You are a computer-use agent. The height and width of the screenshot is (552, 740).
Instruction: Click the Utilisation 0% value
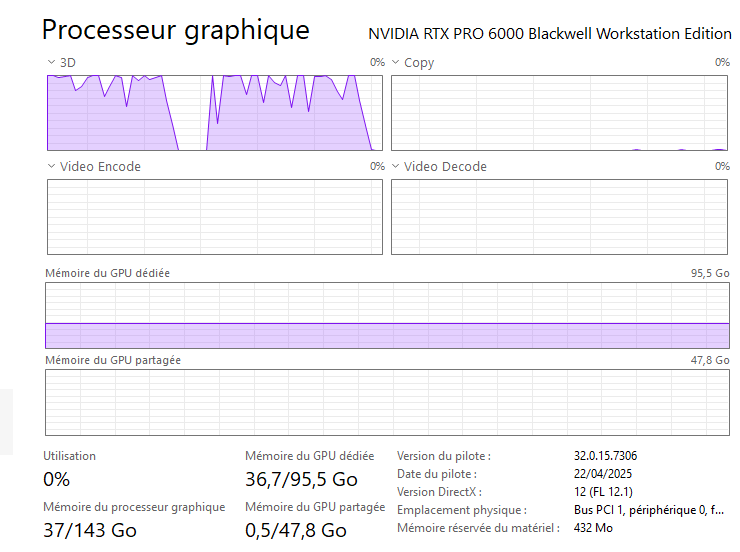click(57, 479)
